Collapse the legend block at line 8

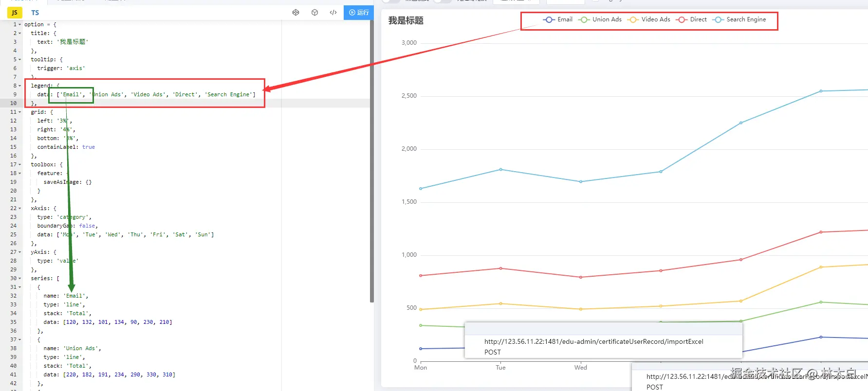pos(19,86)
